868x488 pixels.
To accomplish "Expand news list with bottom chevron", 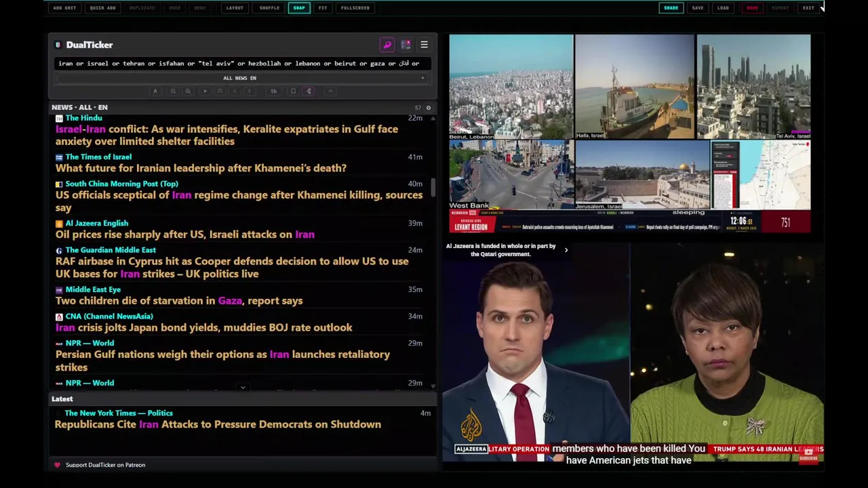I will tap(243, 388).
